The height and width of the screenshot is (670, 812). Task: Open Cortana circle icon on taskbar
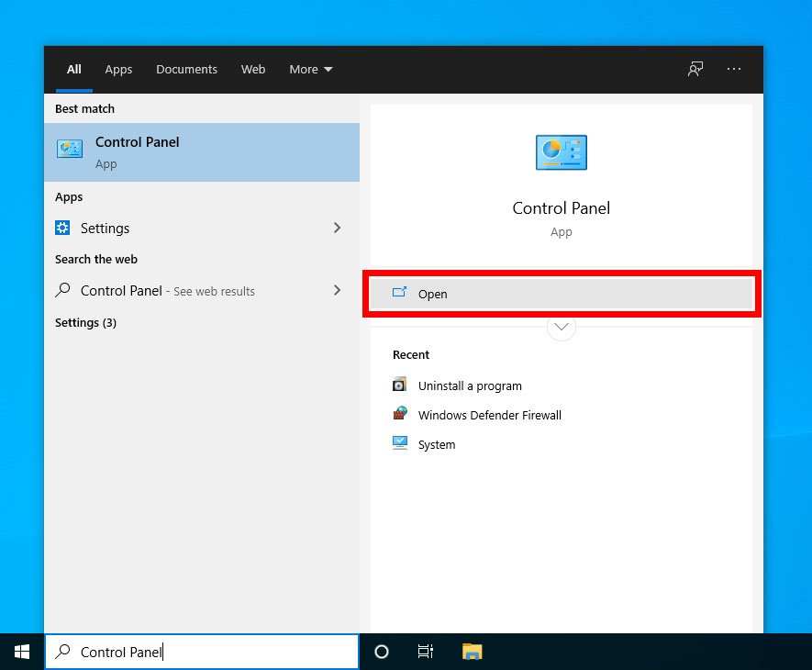(382, 652)
